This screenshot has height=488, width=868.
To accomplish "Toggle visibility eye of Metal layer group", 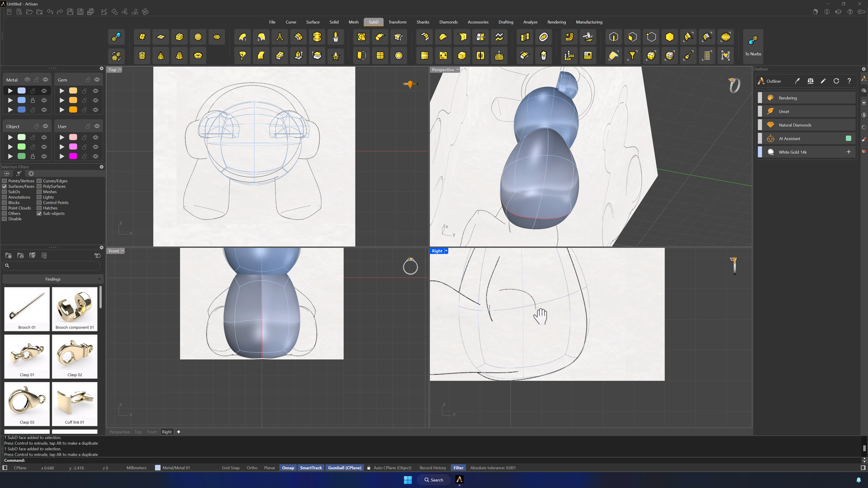I will pyautogui.click(x=45, y=80).
